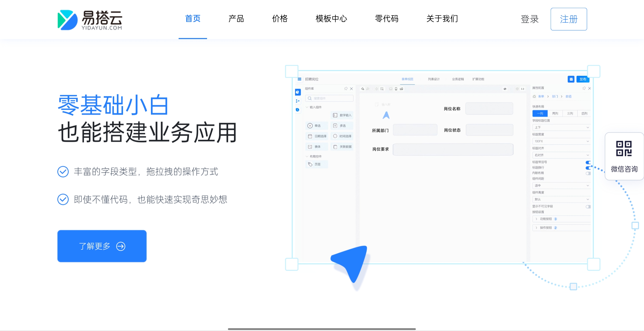Viewport: 644px width, 331px height.
Task: Expand the 操作按钮 section
Action: click(x=561, y=228)
